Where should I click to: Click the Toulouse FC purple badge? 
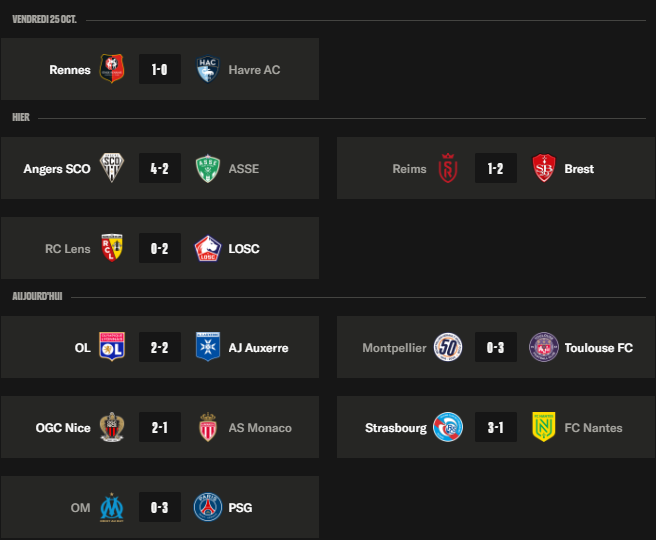tap(544, 347)
